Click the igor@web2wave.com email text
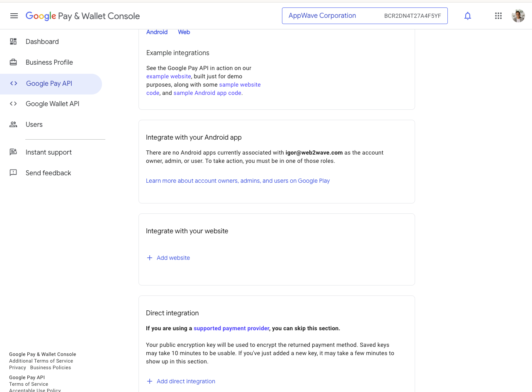 (314, 152)
